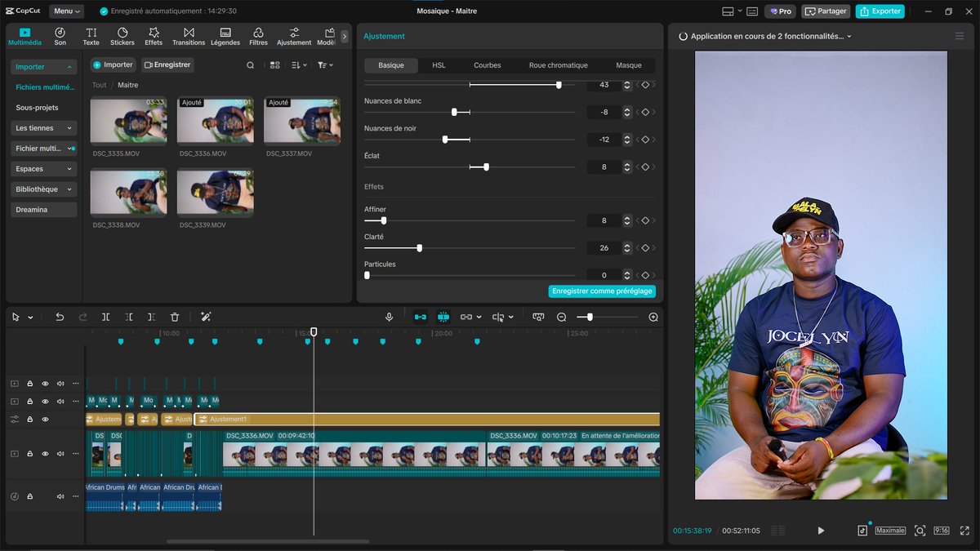
Task: Click Enregistrer comme préréglage button
Action: (x=602, y=291)
